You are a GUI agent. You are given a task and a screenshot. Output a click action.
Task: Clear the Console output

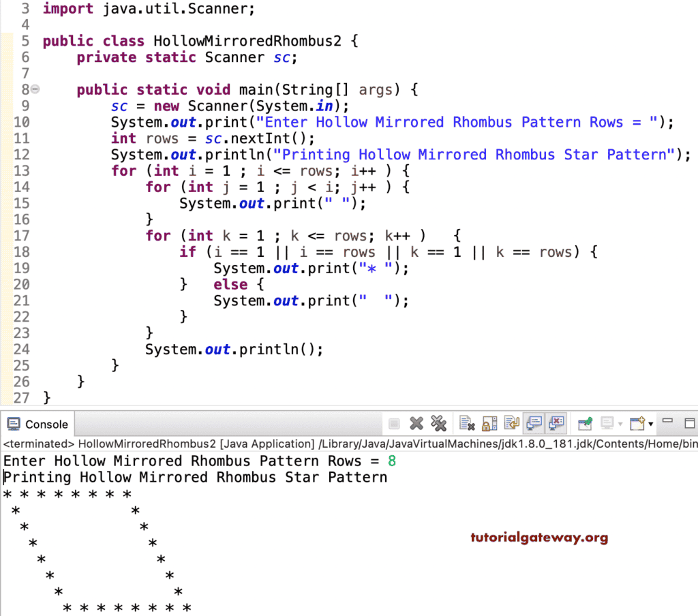click(467, 422)
